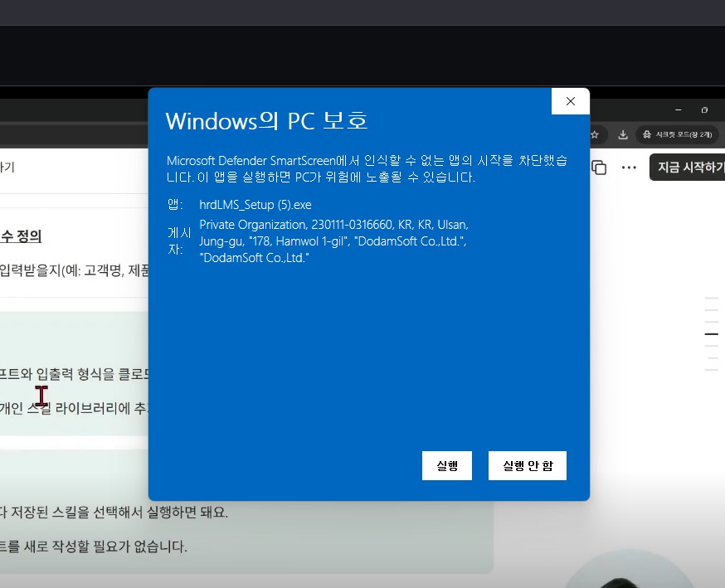Click the hrdLMS_Setup (5).exe app name text

click(255, 205)
